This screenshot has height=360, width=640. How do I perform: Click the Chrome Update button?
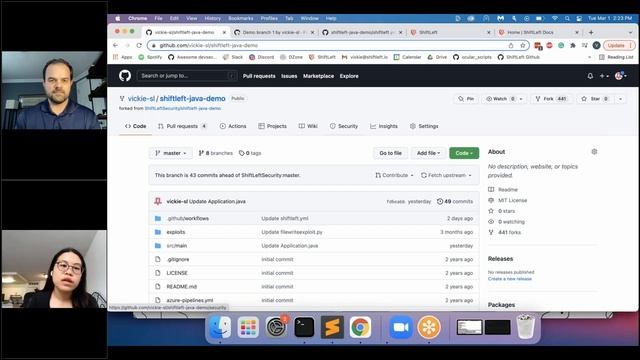pyautogui.click(x=619, y=45)
